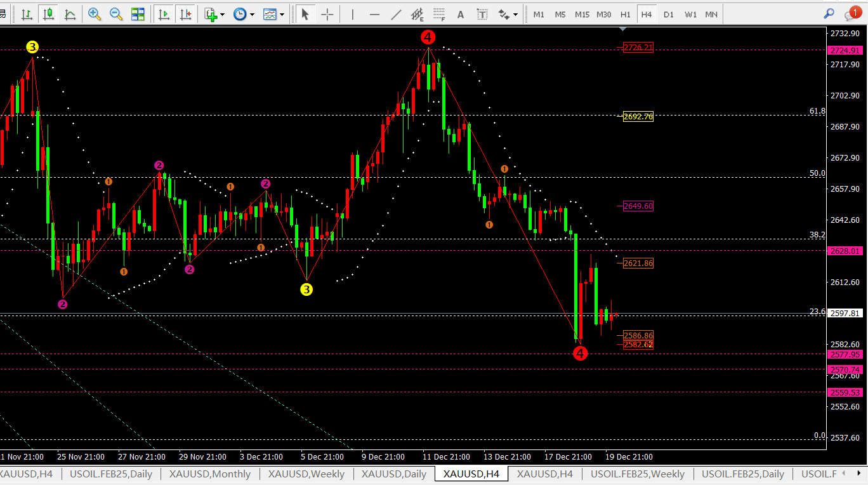Select the crosshair tool
Viewport: 868px width, 485px height.
tap(327, 14)
